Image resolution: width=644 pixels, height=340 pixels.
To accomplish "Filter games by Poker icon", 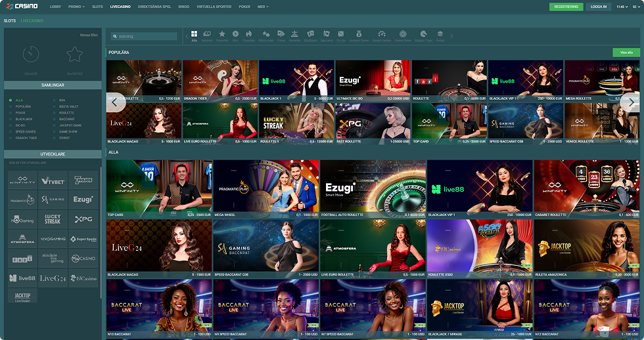I will [281, 34].
